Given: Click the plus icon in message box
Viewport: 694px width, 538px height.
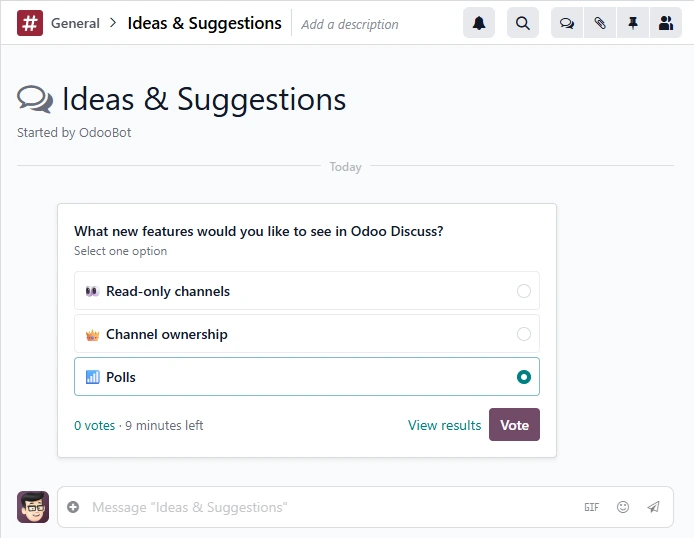Looking at the screenshot, I should (73, 507).
